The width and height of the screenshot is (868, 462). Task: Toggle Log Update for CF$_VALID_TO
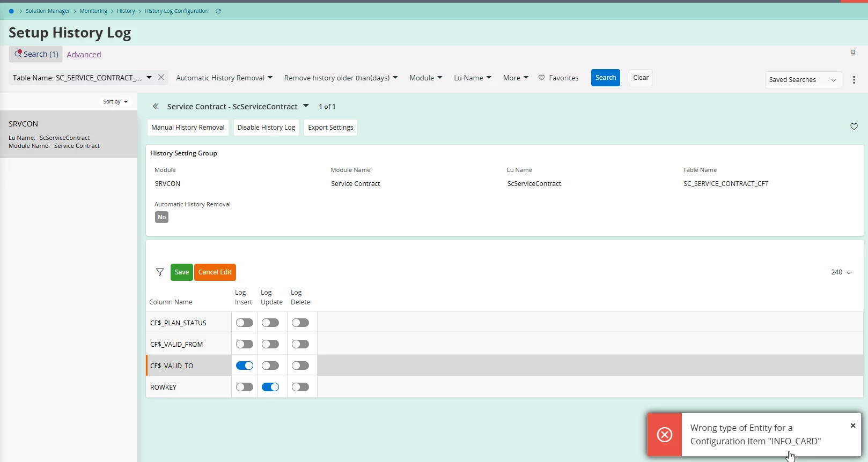tap(270, 366)
